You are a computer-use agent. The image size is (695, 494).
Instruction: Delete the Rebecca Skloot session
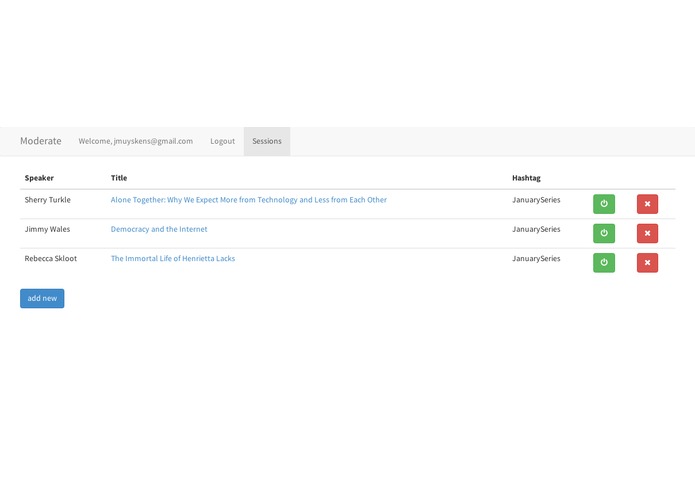(x=647, y=262)
